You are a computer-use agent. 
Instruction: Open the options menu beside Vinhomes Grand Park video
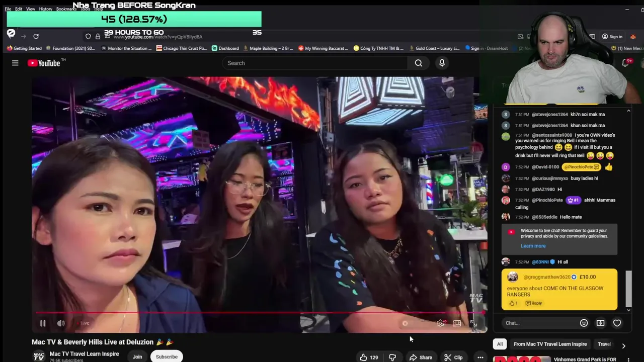click(x=628, y=359)
